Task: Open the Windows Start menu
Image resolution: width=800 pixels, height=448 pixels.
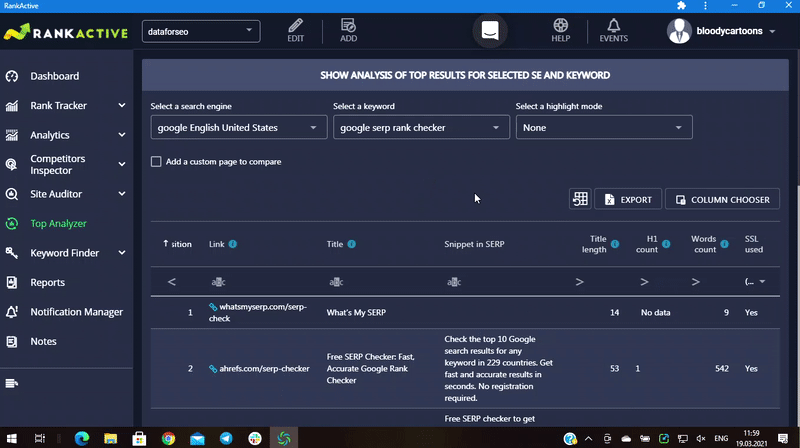Action: [x=11, y=438]
